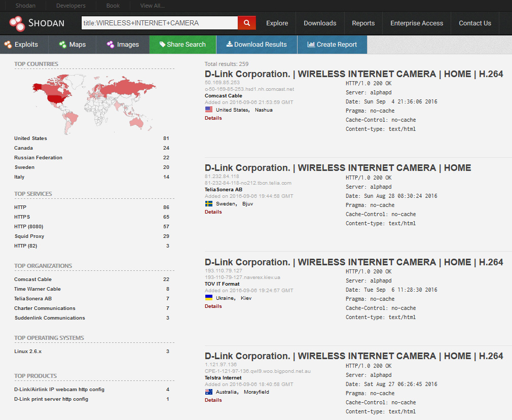Open the View All... menu
Image resolution: width=512 pixels, height=420 pixels.
coord(153,6)
